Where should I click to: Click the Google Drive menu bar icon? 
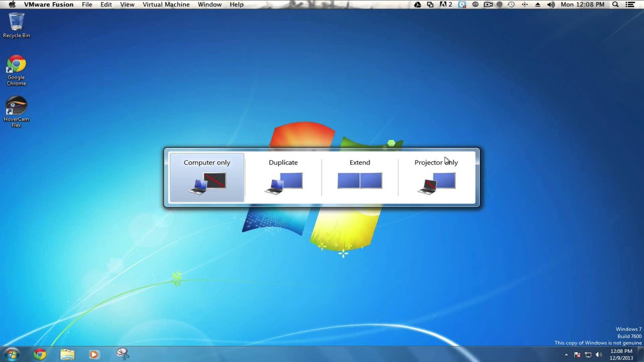[418, 5]
